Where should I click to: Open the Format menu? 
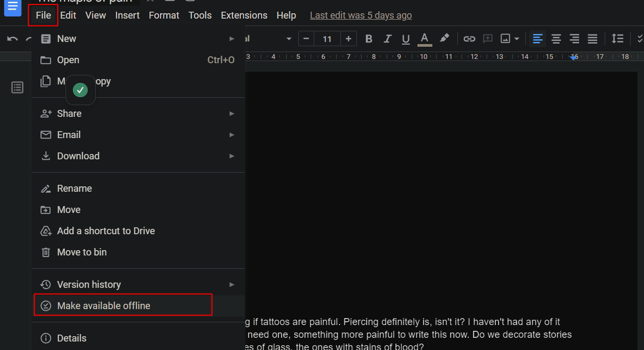(164, 15)
